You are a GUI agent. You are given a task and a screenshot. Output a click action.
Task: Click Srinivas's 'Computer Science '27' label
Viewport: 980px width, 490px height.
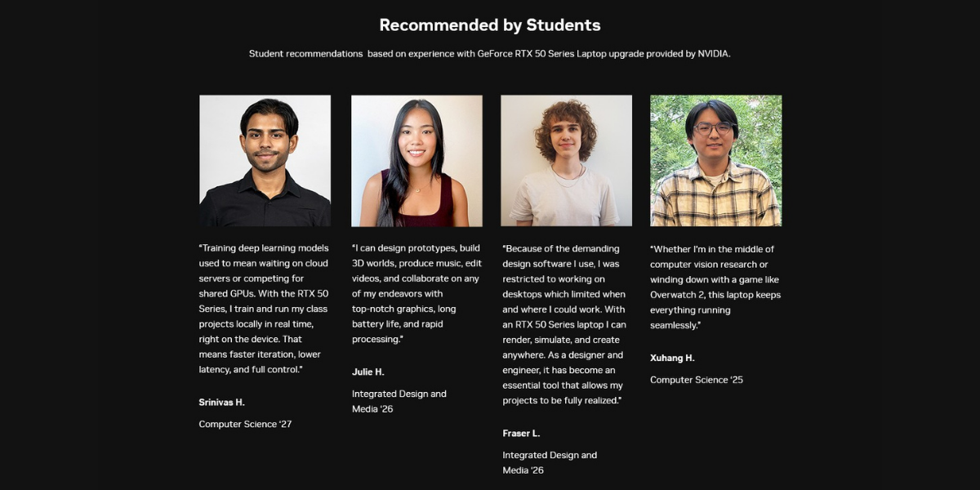click(x=245, y=425)
